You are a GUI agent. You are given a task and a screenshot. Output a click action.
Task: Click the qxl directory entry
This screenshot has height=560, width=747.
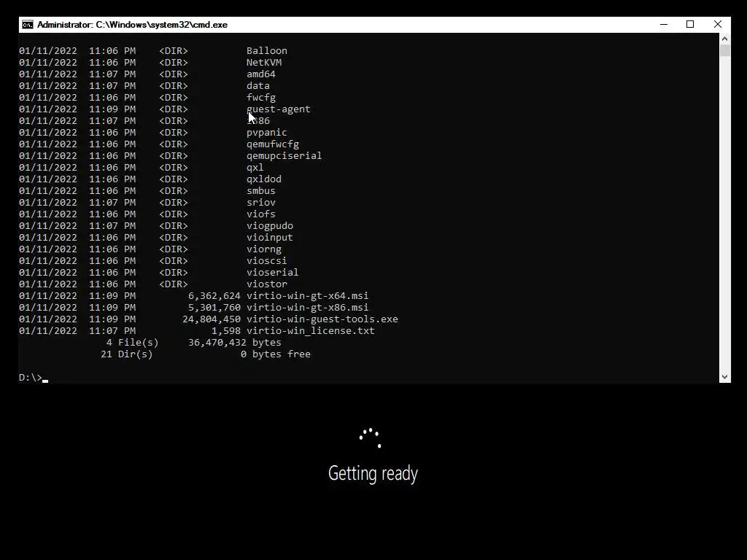tap(255, 167)
